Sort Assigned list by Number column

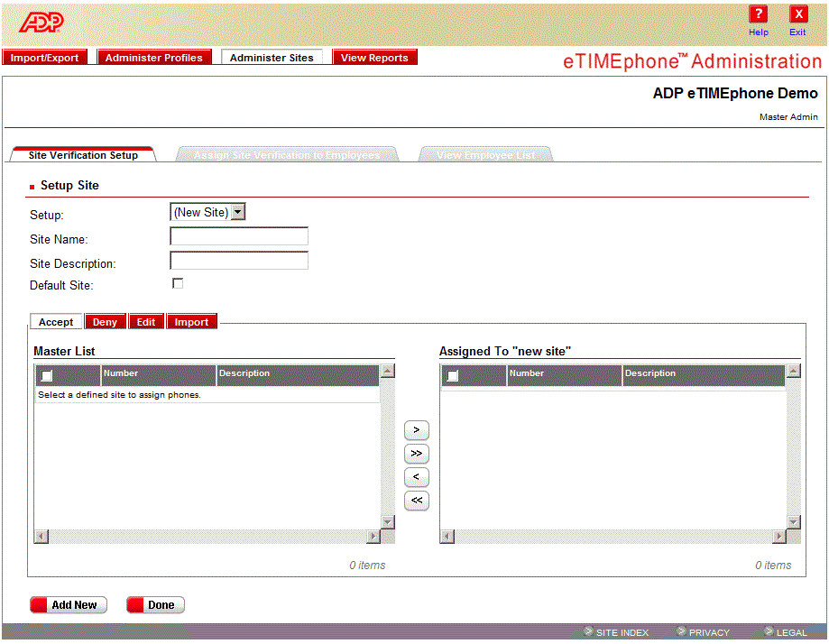pos(564,373)
